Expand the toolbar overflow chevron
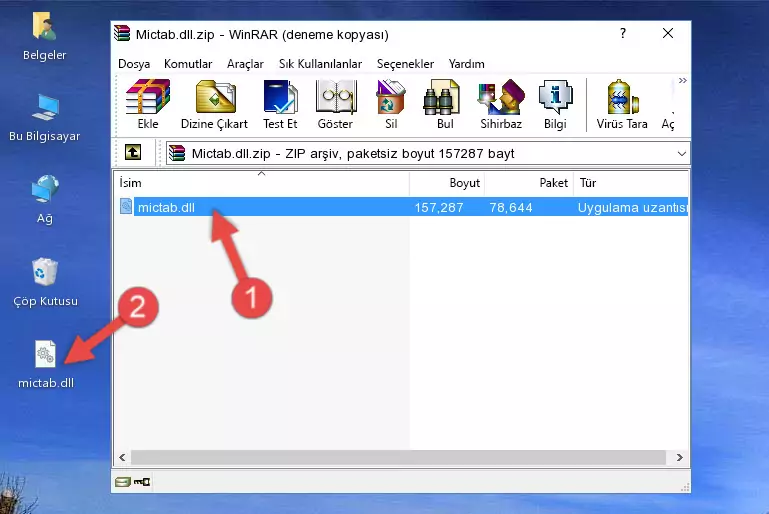This screenshot has height=514, width=769. click(683, 80)
